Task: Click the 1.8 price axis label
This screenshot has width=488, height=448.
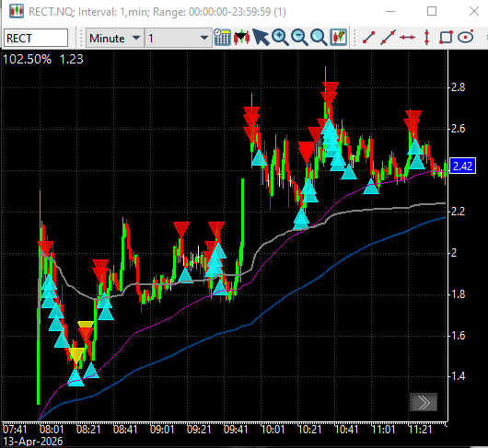Action: (459, 294)
